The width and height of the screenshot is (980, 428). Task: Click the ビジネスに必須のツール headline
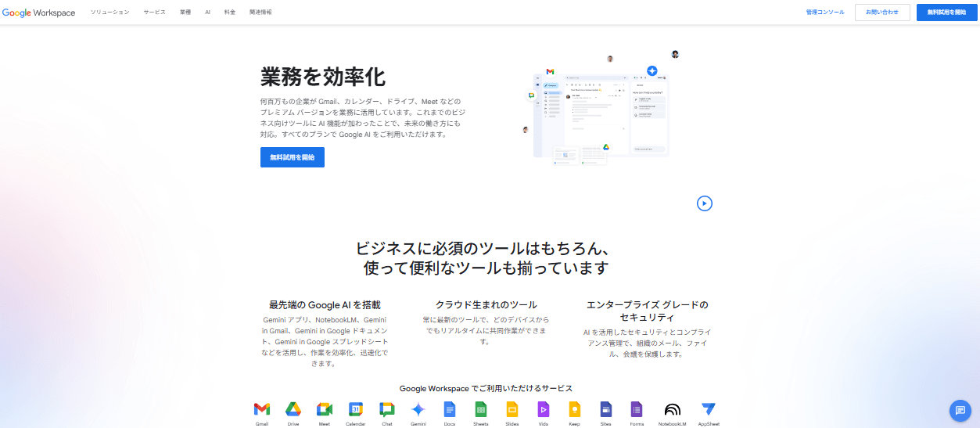tap(486, 258)
